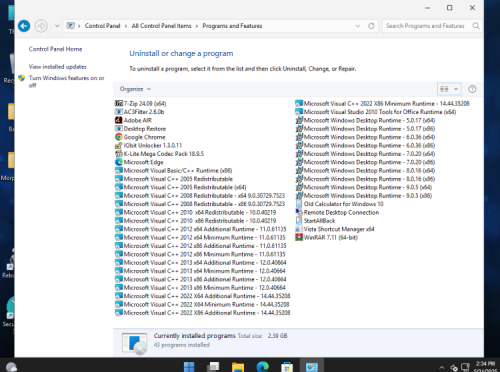Open Turn Windows features on or off

pos(66,81)
